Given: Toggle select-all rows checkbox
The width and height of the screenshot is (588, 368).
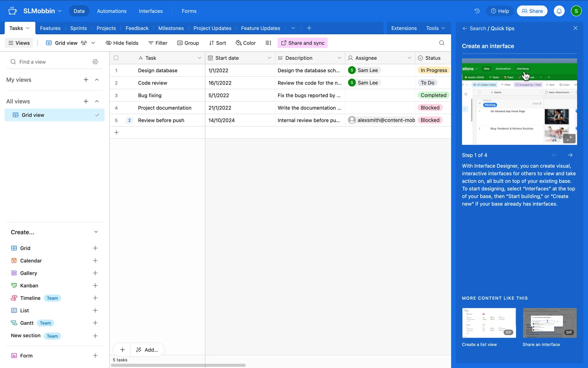Looking at the screenshot, I should click(x=116, y=58).
